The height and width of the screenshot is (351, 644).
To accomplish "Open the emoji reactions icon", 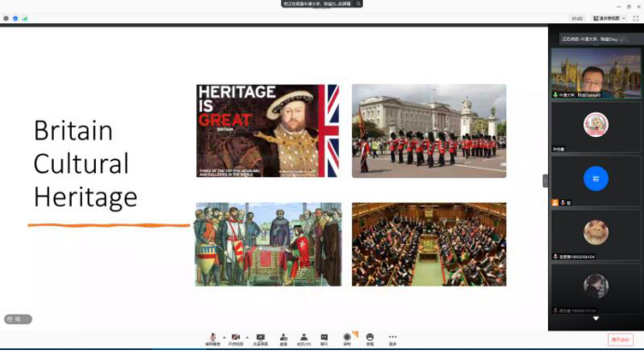I will pyautogui.click(x=369, y=340).
